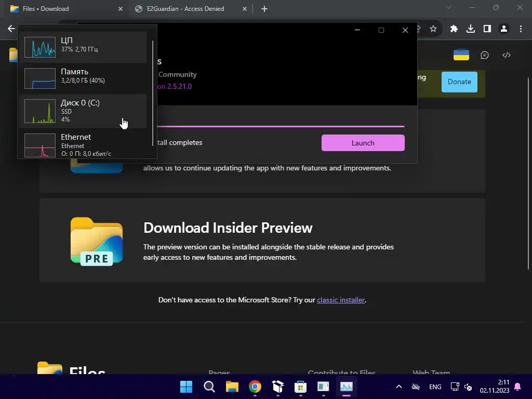
Task: Open Chrome from taskbar
Action: (x=255, y=387)
